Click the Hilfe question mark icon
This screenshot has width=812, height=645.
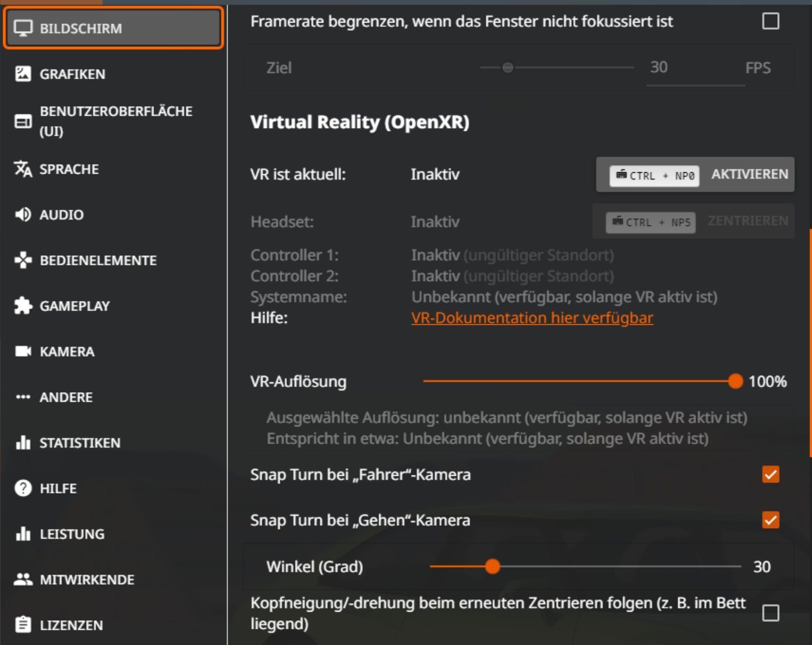(23, 488)
